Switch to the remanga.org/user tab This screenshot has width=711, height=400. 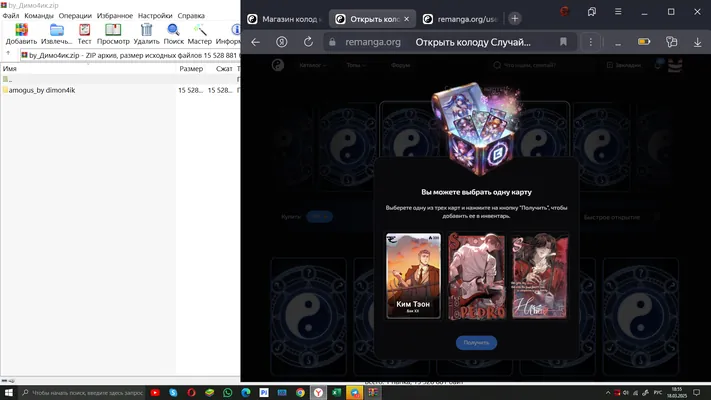point(462,19)
